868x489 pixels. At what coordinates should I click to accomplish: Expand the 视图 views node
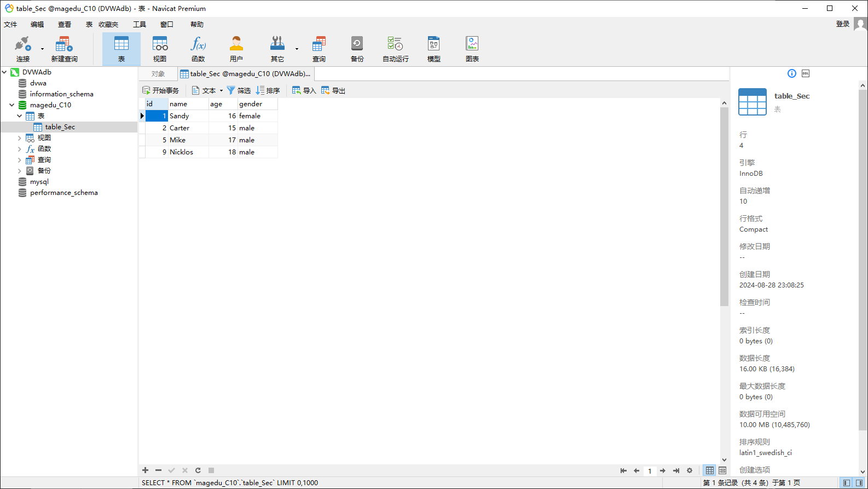[x=19, y=138]
